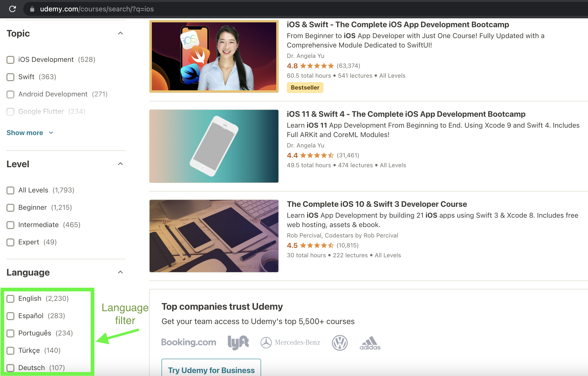Image resolution: width=588 pixels, height=376 pixels.
Task: Select the Español language checkbox
Action: pyautogui.click(x=10, y=316)
